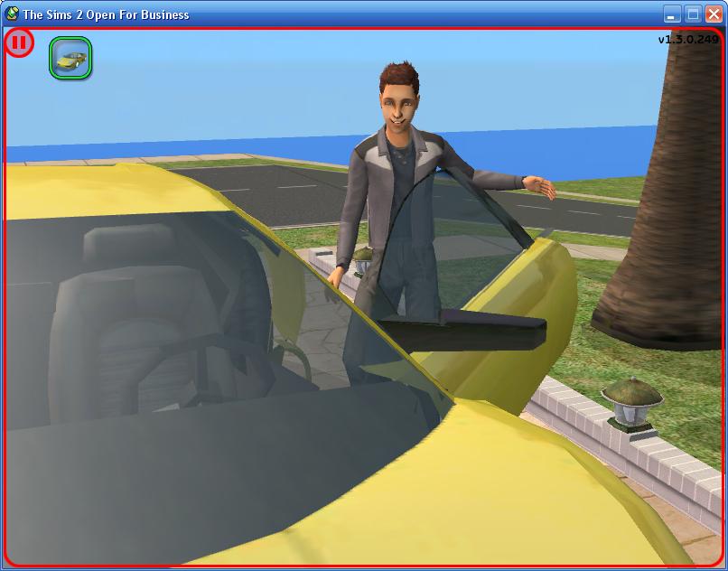
Task: Minimize the Sims 2 window
Action: [x=671, y=14]
